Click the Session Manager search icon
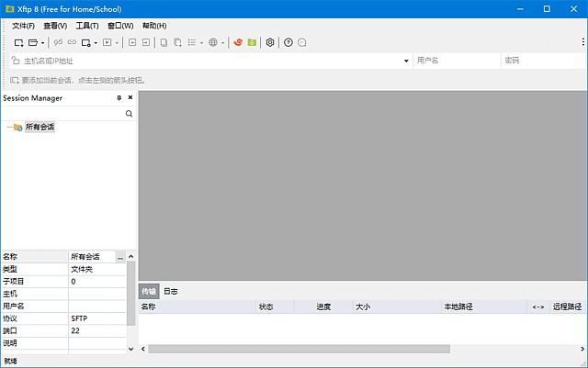Image resolution: width=588 pixels, height=368 pixels. [x=129, y=114]
